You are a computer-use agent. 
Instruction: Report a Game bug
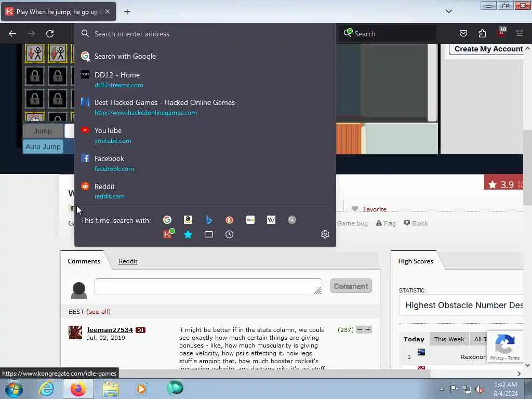[352, 223]
